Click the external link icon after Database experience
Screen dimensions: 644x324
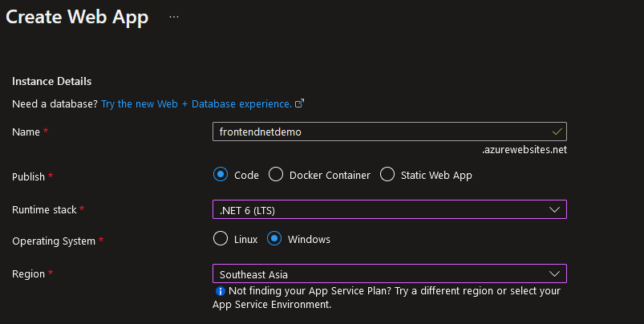click(x=299, y=103)
